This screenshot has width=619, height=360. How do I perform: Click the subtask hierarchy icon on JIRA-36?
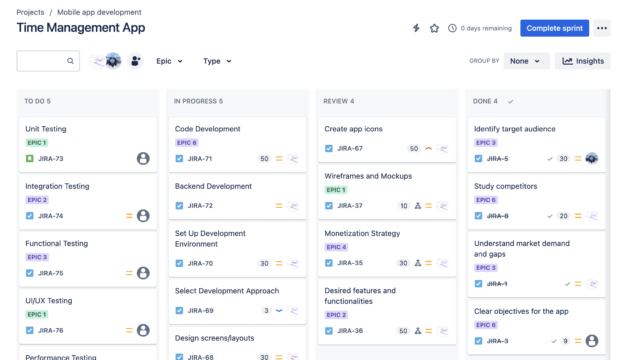click(x=418, y=331)
